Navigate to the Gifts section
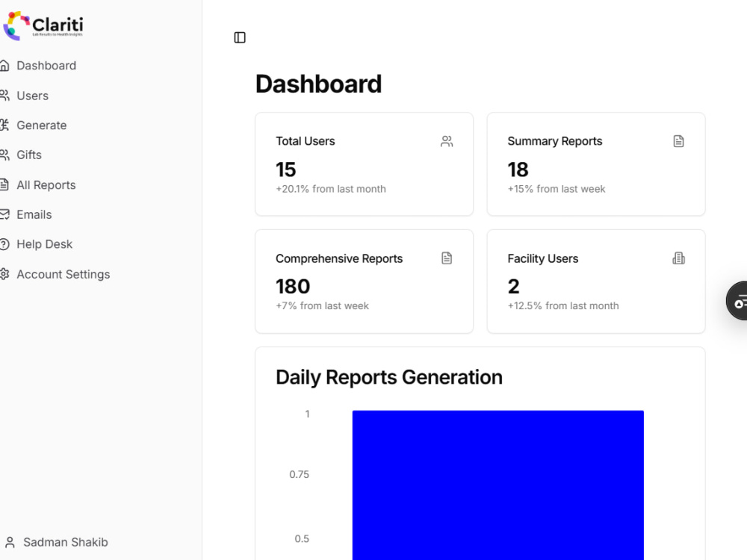This screenshot has height=560, width=747. point(30,155)
